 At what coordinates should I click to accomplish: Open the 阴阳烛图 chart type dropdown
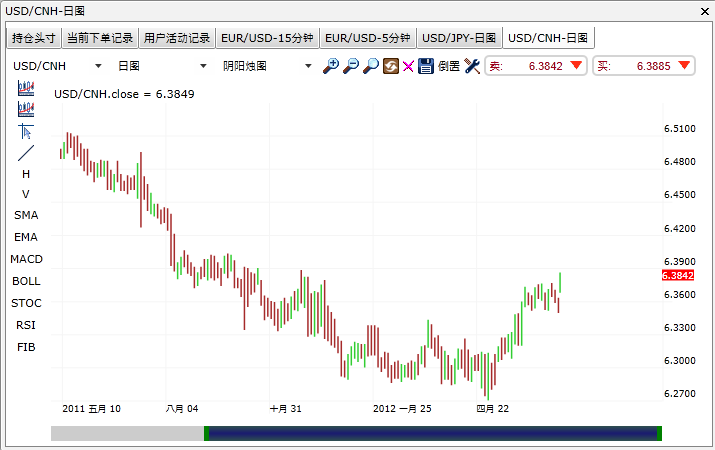click(x=267, y=66)
